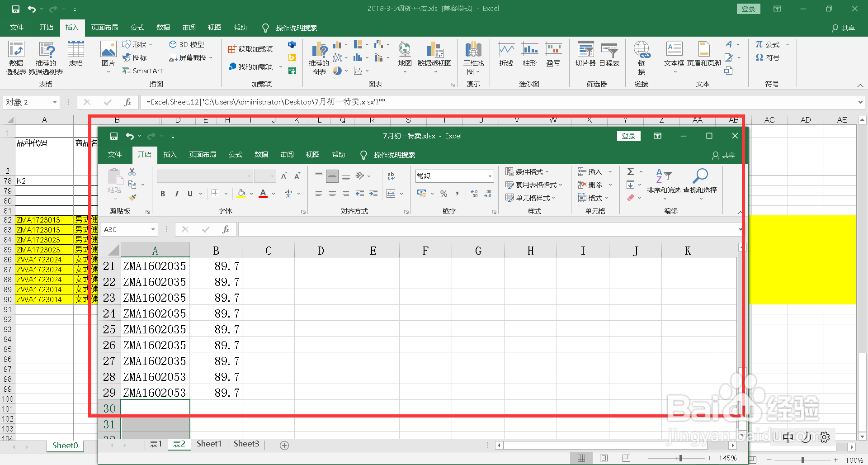Expand Format as Table menu
This screenshot has width=868, height=465.
pos(534,185)
